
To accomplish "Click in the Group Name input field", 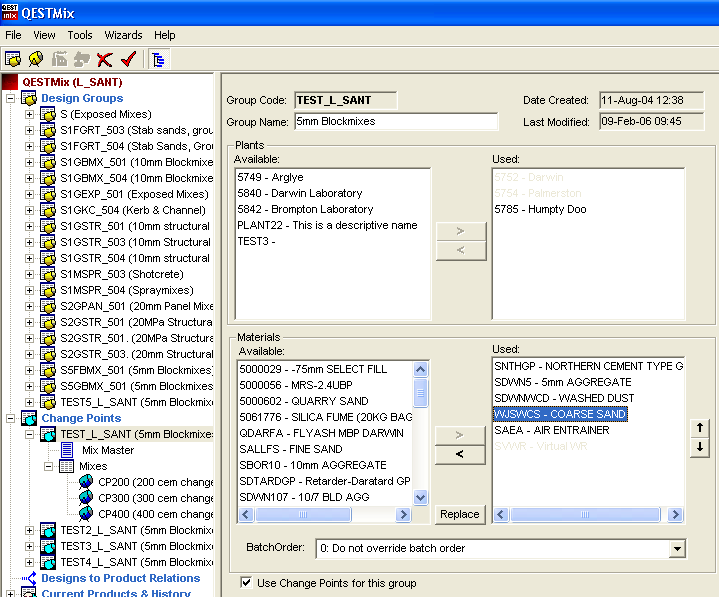I will 396,122.
